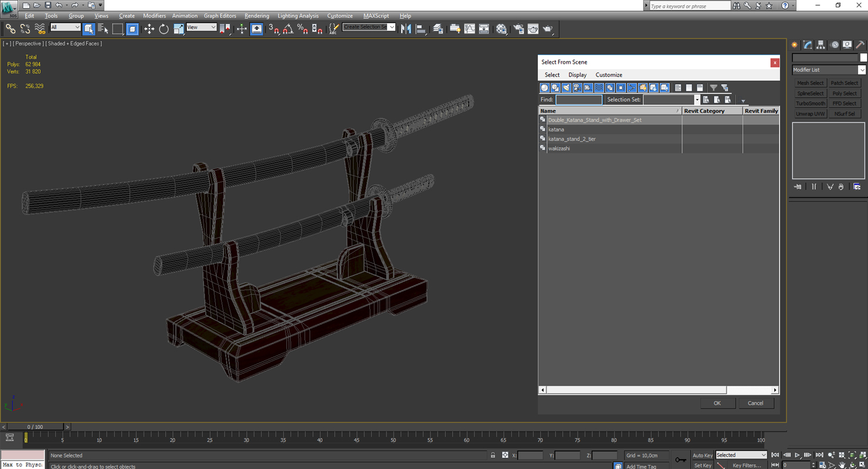Screen dimensions: 868x469
Task: Click Cancel in Select From Scene
Action: (755, 403)
